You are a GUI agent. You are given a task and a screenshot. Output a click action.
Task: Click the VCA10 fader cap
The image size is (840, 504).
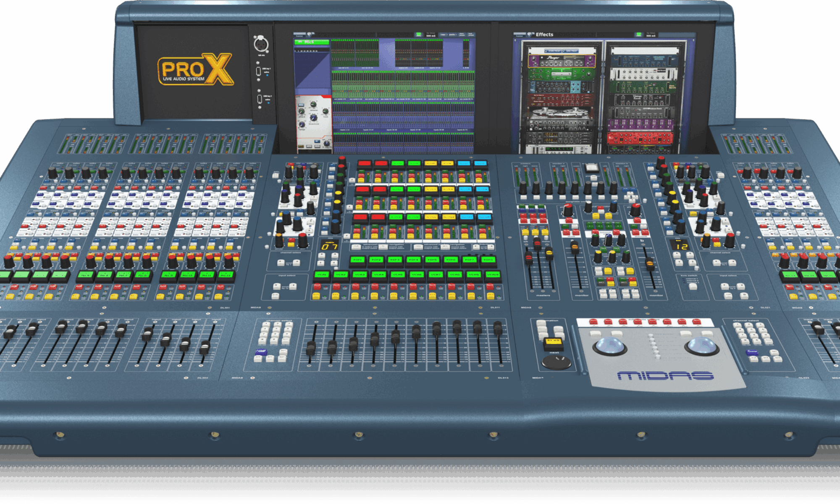(498, 328)
